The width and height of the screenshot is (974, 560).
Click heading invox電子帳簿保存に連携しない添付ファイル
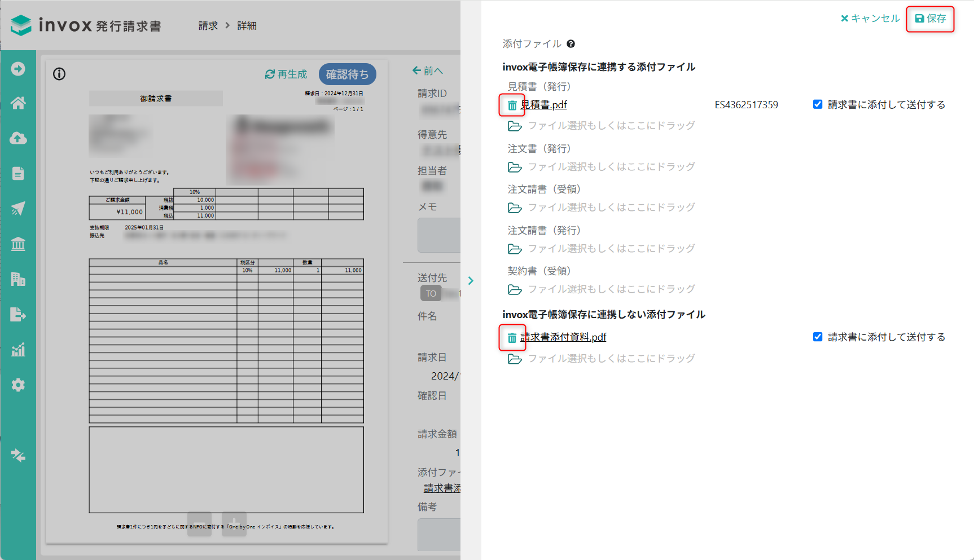(604, 315)
